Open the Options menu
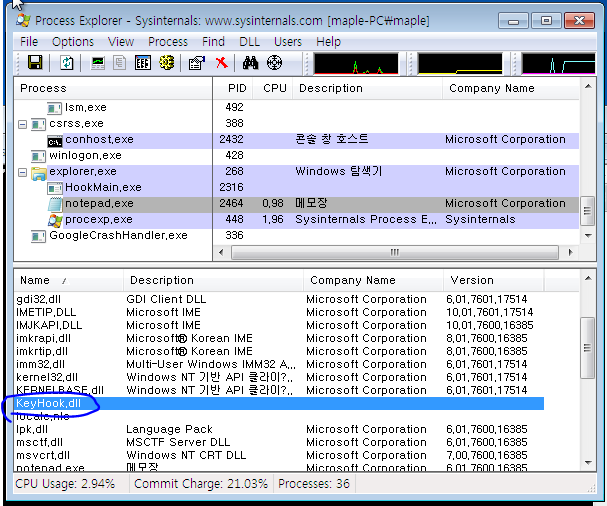 tap(73, 41)
